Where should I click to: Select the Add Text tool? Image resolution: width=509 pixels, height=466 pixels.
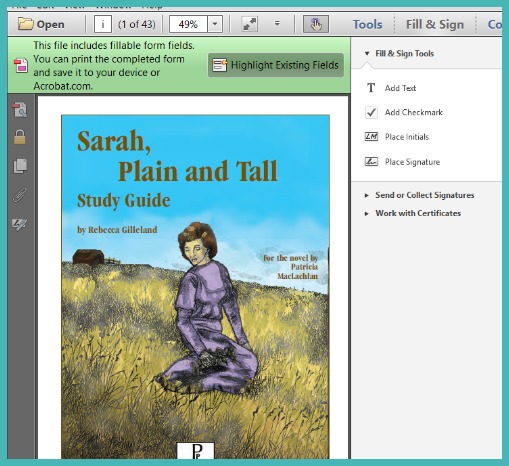[x=391, y=88]
